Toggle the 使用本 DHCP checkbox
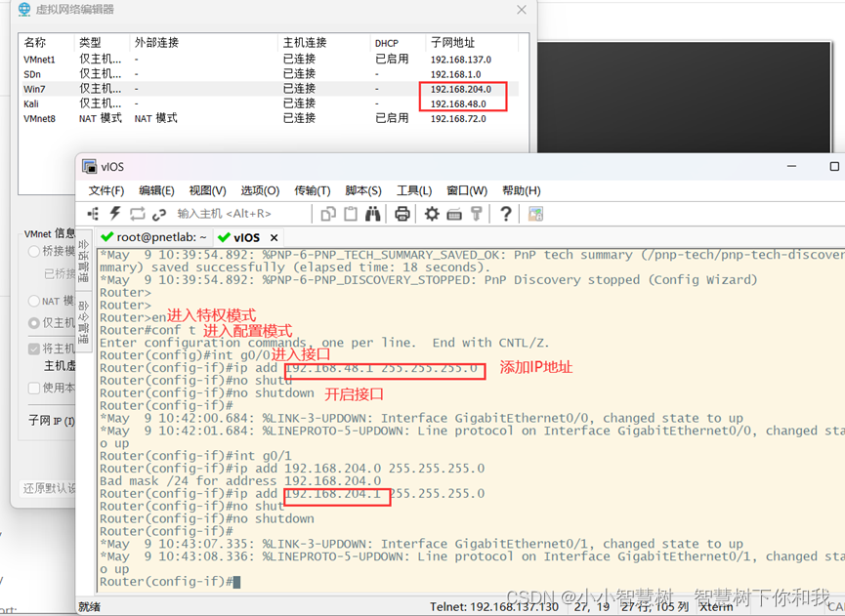The height and width of the screenshot is (616, 845). pos(33,388)
